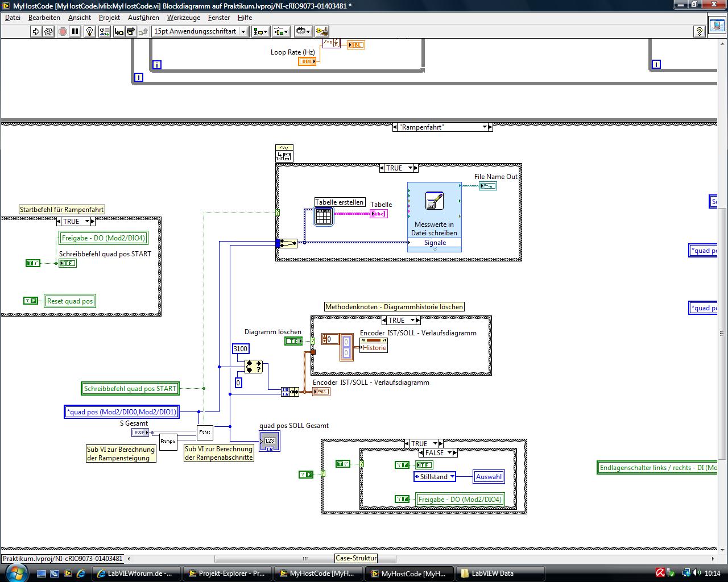Open the Werkzeuge menu
Screen dimensions: 728x582
183,18
